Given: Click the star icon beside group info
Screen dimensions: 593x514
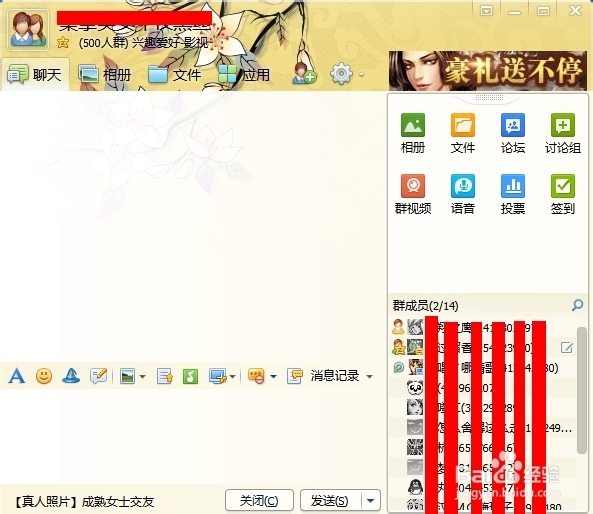Looking at the screenshot, I should pyautogui.click(x=63, y=42).
